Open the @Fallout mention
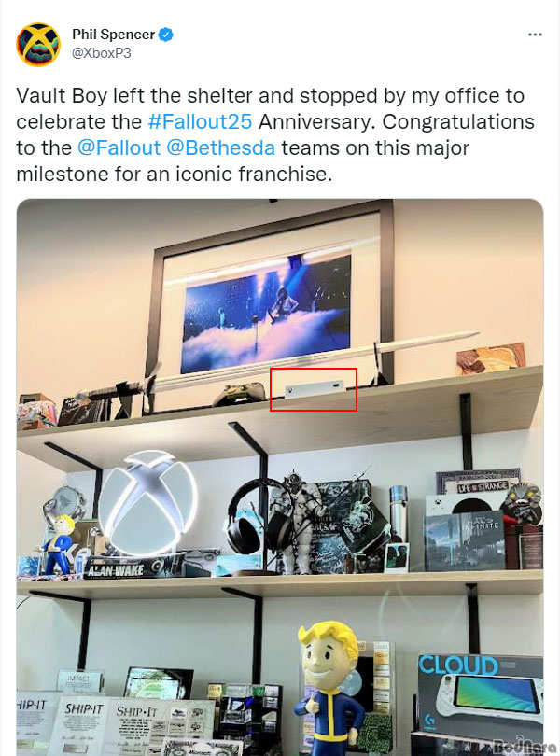Viewport: 560px width, 756px height. (x=119, y=147)
